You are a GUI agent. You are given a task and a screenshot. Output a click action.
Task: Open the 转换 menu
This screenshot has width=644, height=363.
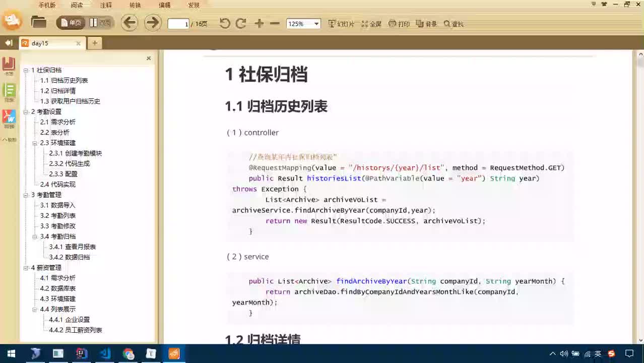click(x=135, y=5)
